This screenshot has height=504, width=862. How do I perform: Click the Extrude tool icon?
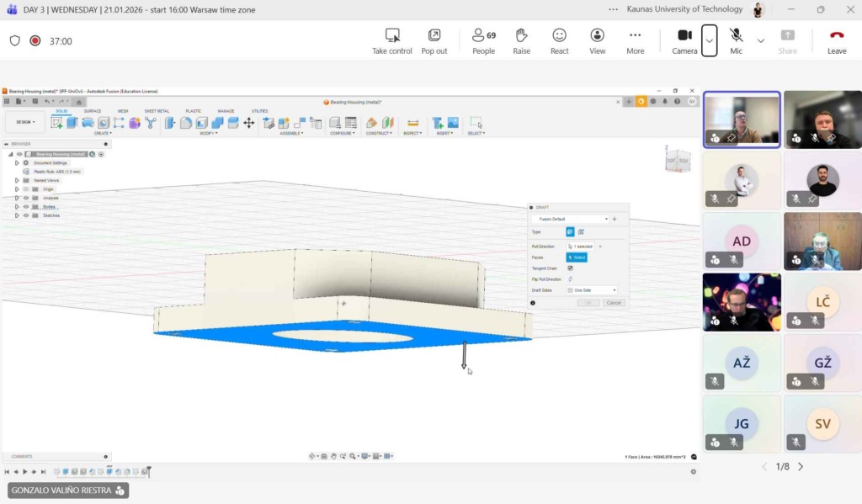click(x=72, y=123)
